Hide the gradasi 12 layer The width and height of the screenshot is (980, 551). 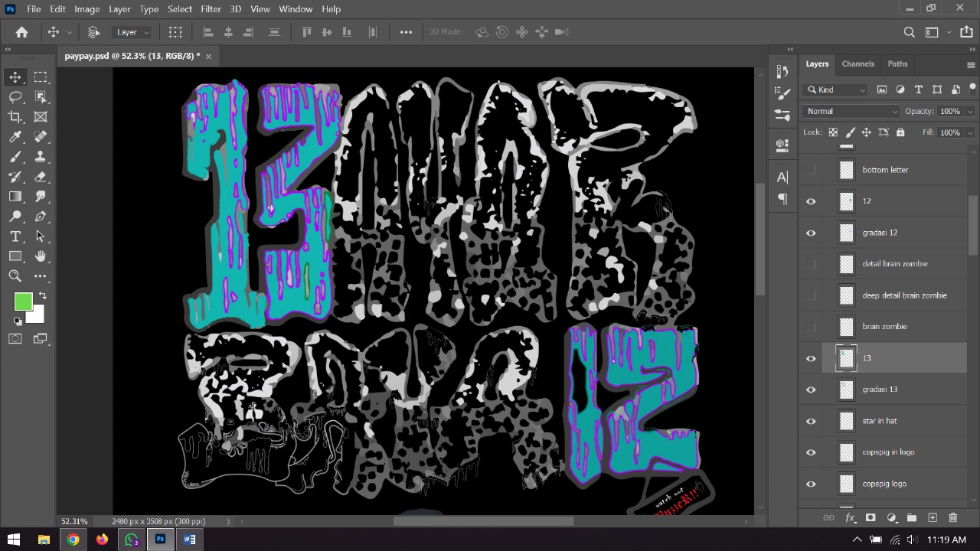[x=811, y=233]
